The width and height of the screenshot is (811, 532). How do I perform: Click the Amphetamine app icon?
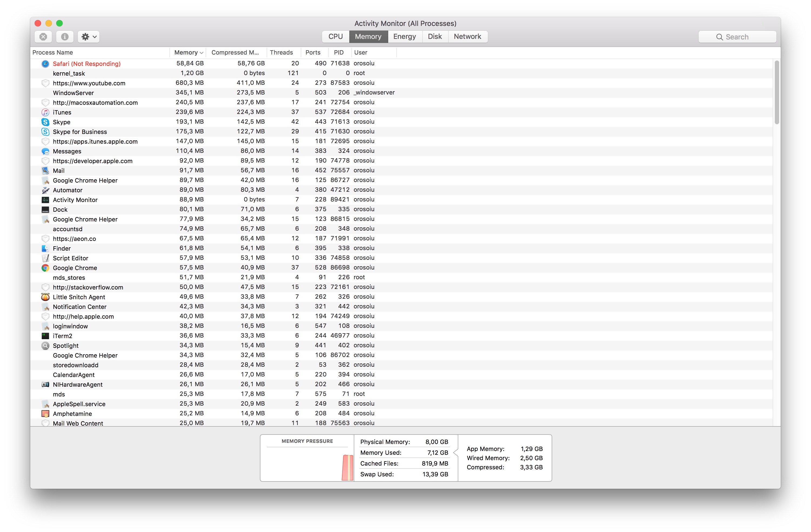[x=45, y=414]
